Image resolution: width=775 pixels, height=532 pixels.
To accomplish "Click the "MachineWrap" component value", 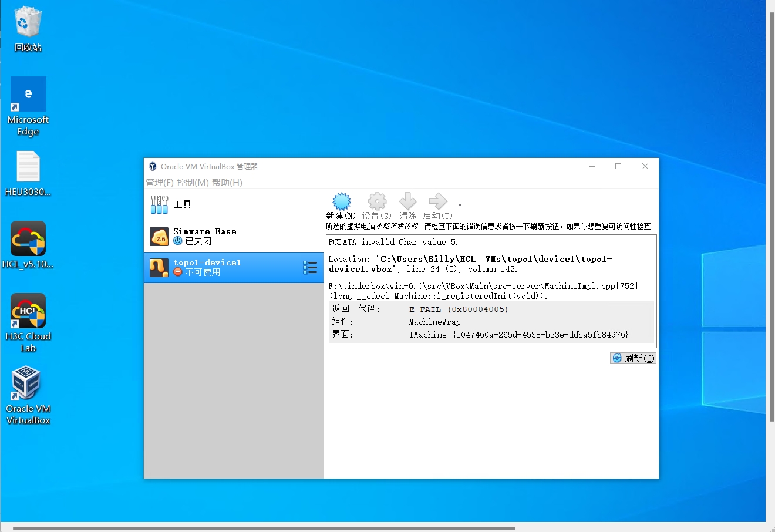I will pyautogui.click(x=434, y=322).
